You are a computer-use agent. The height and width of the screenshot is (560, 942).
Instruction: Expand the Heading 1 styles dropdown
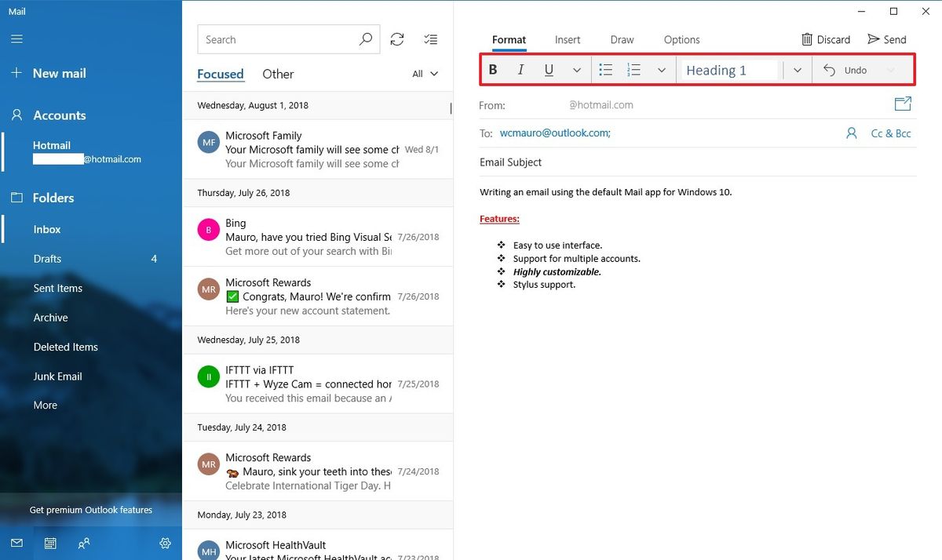pyautogui.click(x=796, y=70)
